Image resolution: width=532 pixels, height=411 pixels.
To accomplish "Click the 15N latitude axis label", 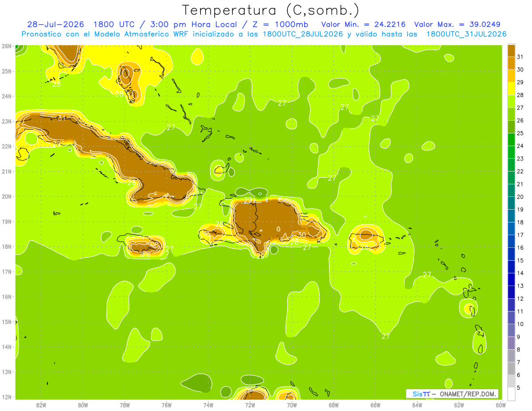I will click(x=7, y=322).
